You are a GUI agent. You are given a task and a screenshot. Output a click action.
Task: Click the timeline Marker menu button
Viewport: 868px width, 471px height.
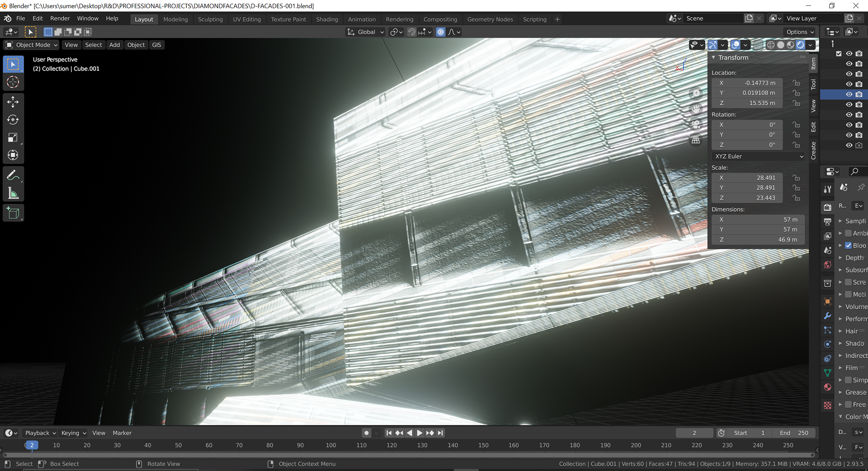click(x=122, y=433)
